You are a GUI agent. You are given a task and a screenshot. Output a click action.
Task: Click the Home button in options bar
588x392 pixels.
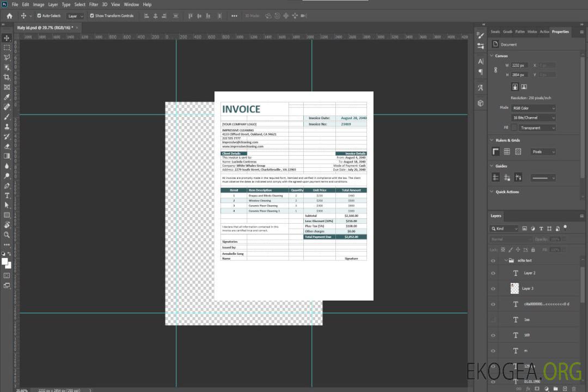9,16
